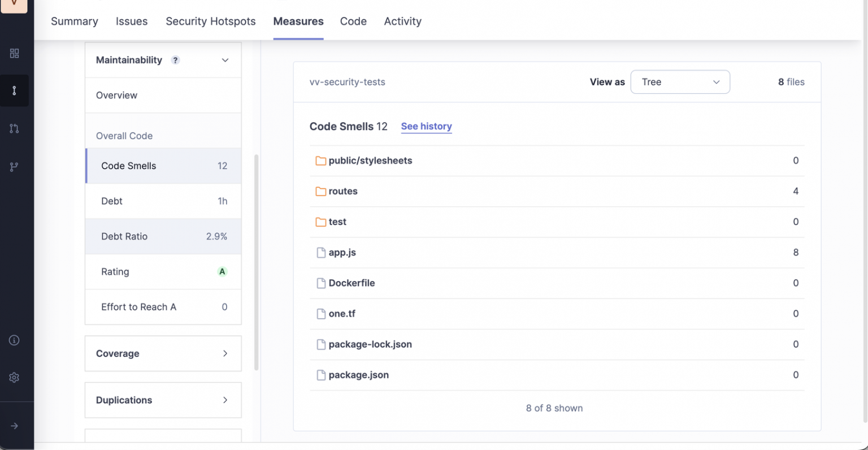868x450 pixels.
Task: Open the routes folder icon
Action: coord(320,191)
